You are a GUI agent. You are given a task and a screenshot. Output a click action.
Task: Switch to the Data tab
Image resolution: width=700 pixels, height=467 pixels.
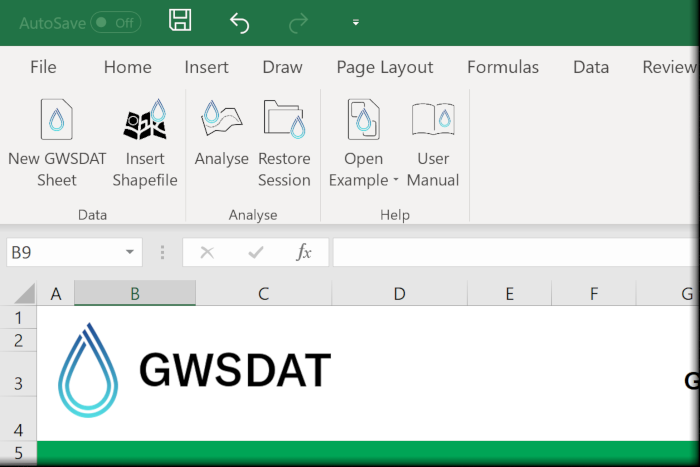coord(591,67)
